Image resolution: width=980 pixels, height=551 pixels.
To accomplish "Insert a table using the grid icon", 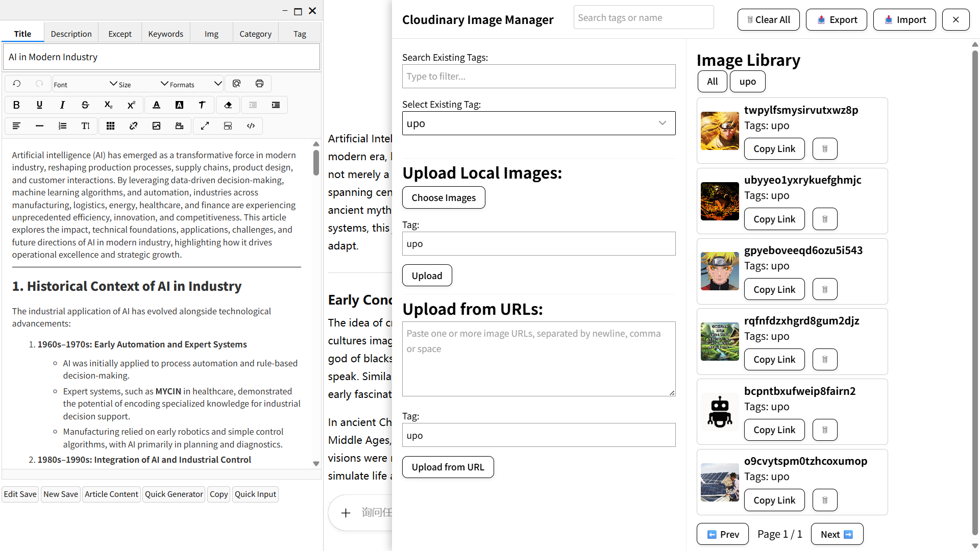I will [110, 126].
